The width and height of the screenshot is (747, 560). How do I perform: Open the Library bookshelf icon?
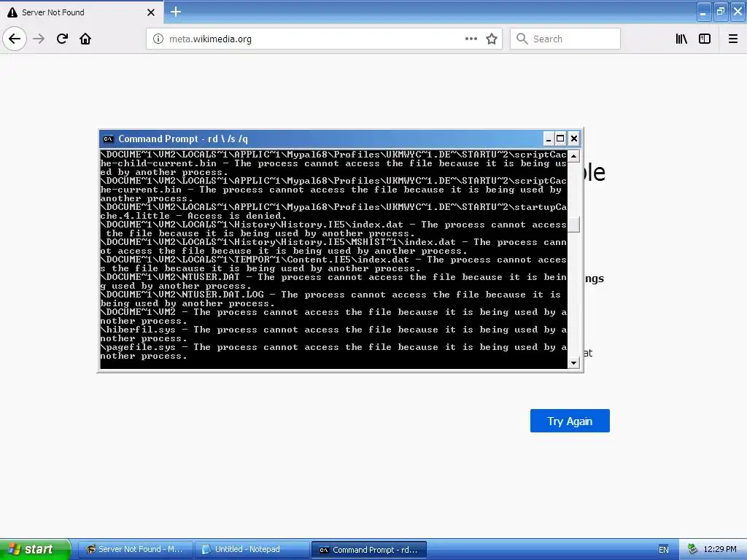tap(681, 39)
